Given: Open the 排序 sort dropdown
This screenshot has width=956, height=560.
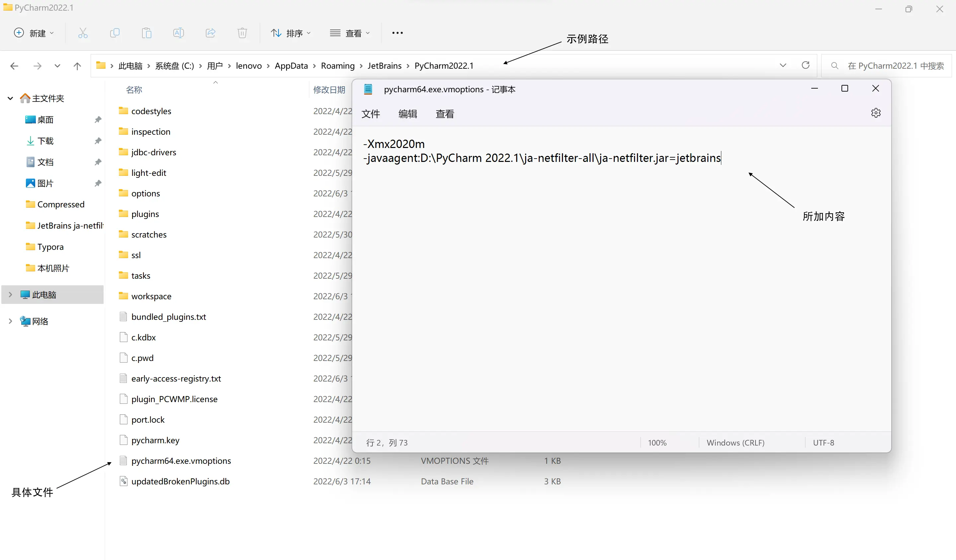Looking at the screenshot, I should tap(291, 33).
